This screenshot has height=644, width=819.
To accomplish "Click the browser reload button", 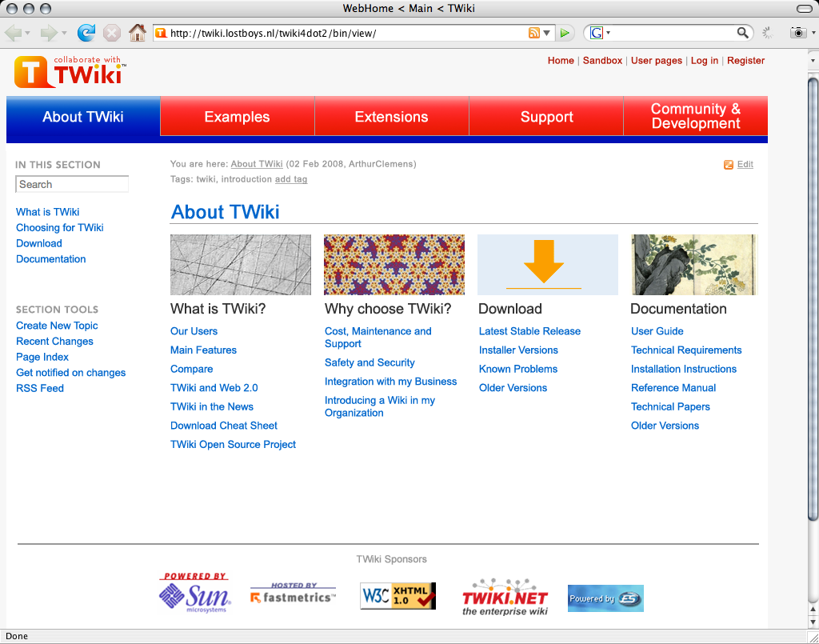I will click(x=86, y=33).
